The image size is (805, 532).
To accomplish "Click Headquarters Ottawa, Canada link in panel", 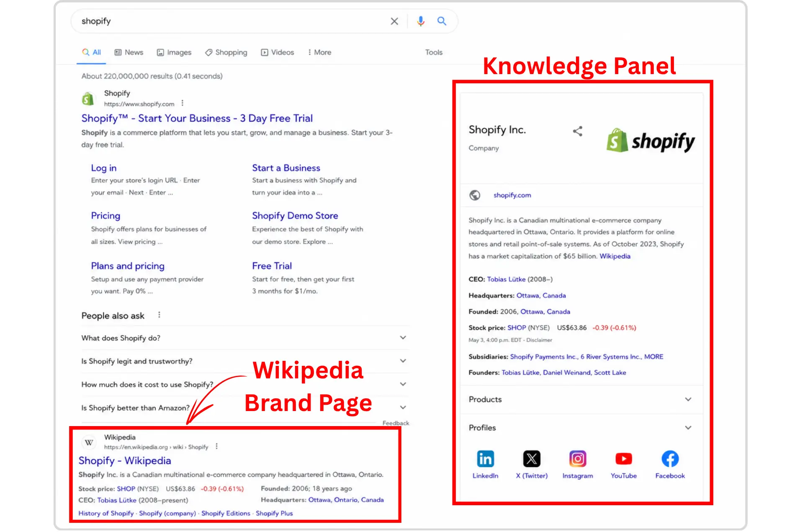I will pos(541,296).
